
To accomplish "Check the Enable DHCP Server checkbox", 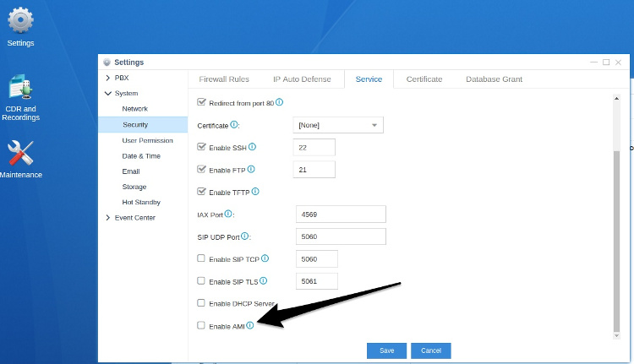I will (201, 302).
